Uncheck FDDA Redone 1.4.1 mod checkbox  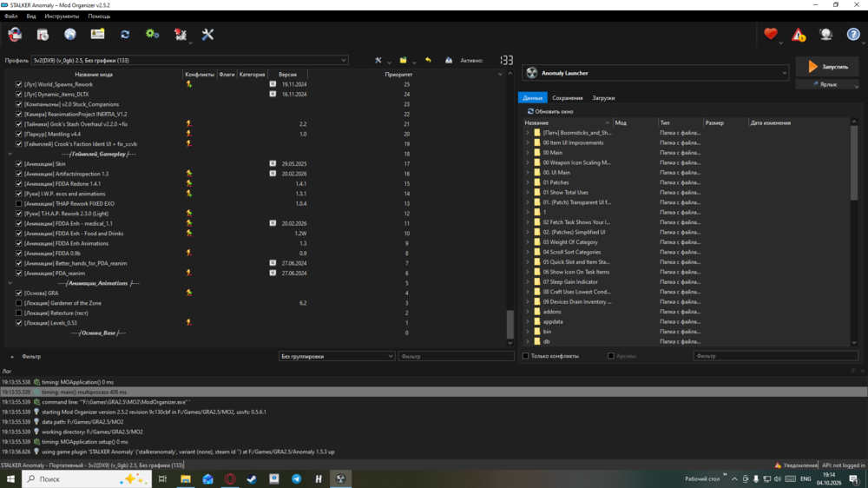tap(19, 184)
